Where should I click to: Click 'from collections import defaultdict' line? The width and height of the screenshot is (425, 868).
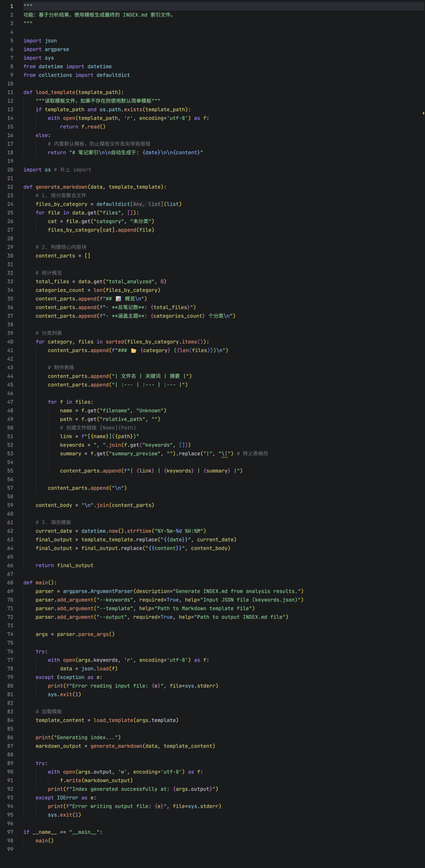(x=77, y=75)
